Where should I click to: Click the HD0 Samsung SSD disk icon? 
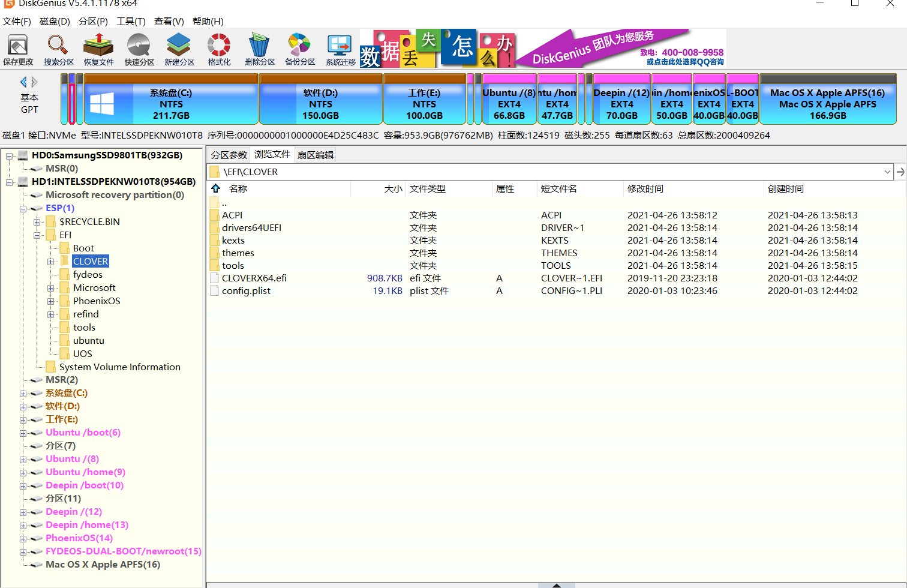coord(23,155)
